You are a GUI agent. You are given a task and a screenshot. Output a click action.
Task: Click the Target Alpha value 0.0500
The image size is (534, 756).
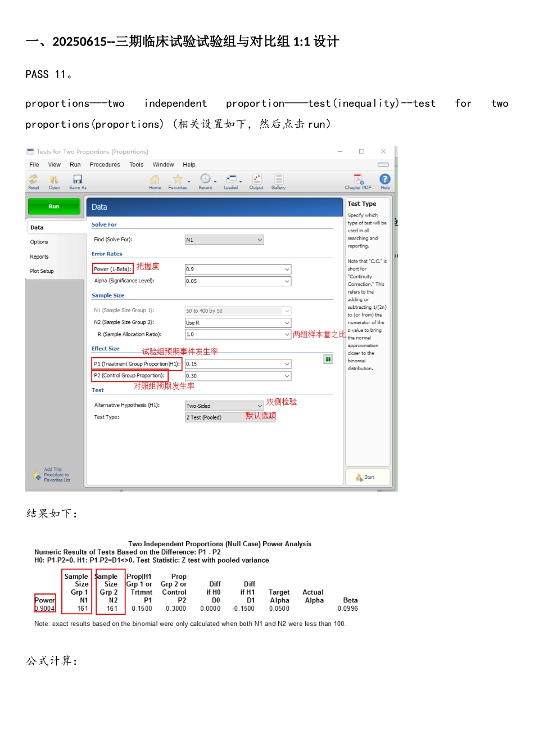click(279, 609)
